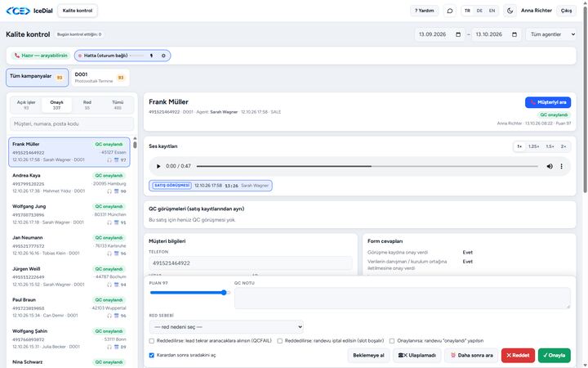Screen dimensions: 588x368
Task: Click headphone icon in Jürgen Weiß row
Action: coord(109,285)
